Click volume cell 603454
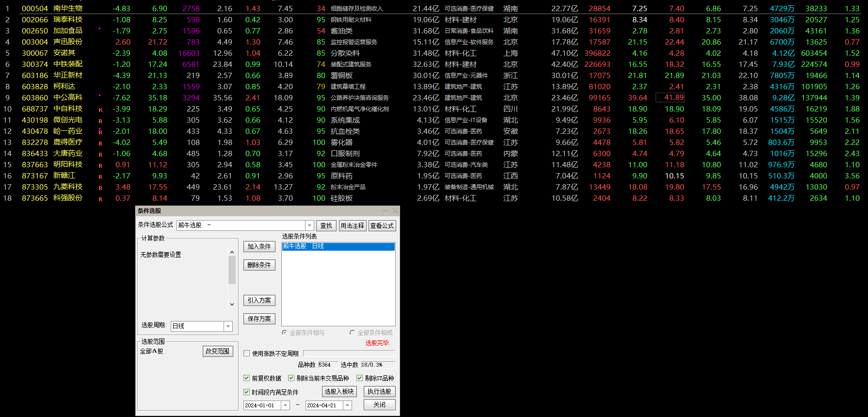 point(814,53)
